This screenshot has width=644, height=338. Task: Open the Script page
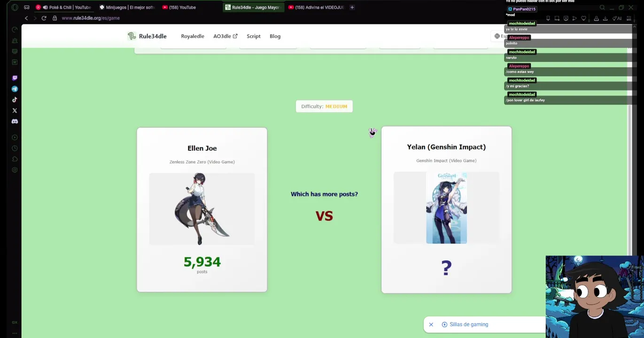tap(254, 36)
